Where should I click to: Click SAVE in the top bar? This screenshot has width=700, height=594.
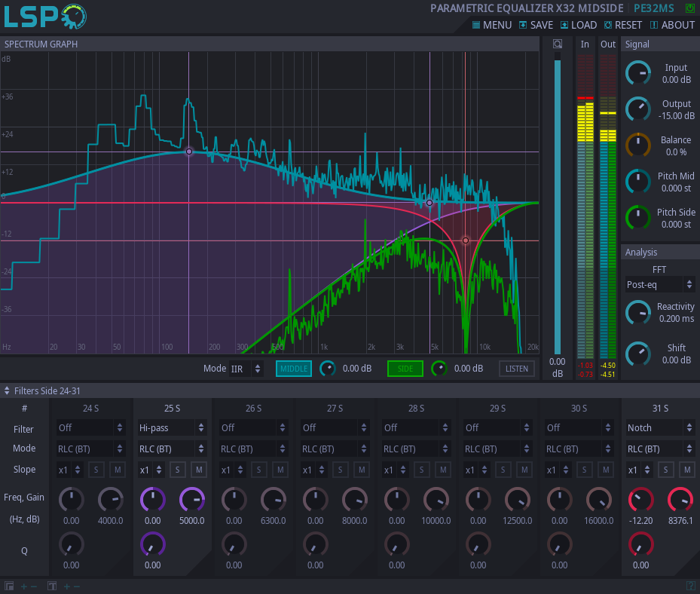click(x=536, y=25)
